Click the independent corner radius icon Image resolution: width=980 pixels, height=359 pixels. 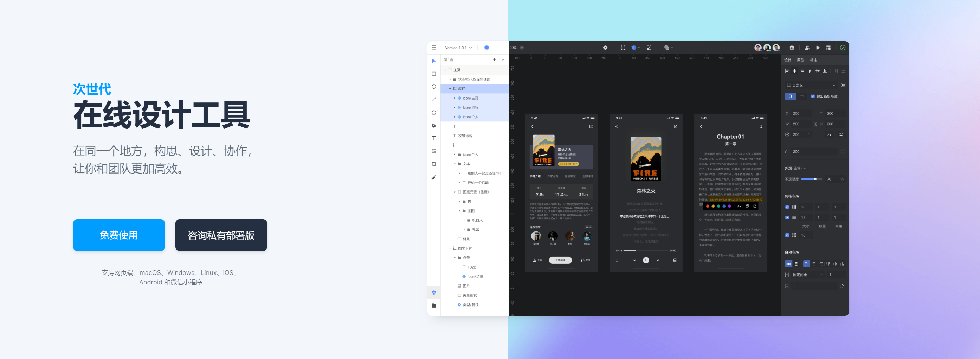(843, 152)
